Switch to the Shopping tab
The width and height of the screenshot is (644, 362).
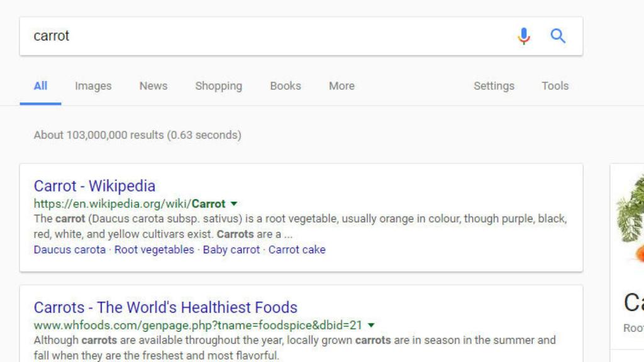[x=218, y=86]
